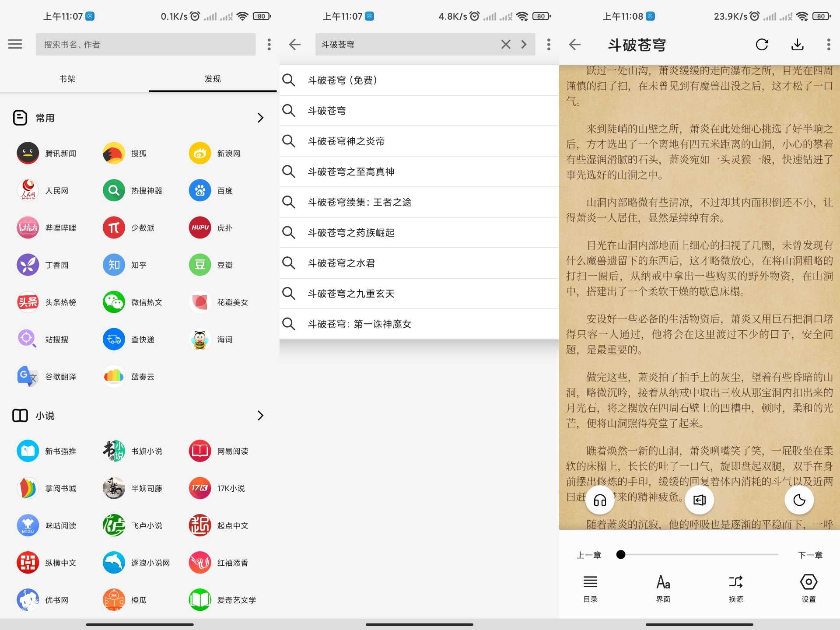The height and width of the screenshot is (630, 840).
Task: Select suggestion 斗破苍穹之水君
Action: (x=419, y=263)
